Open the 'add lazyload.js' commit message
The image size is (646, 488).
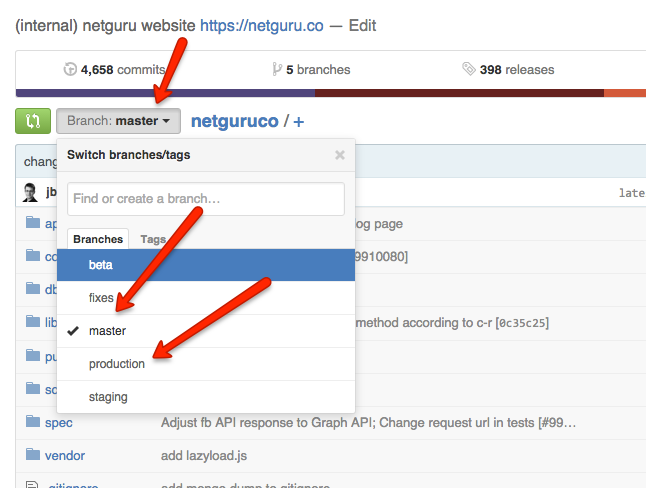[x=204, y=455]
